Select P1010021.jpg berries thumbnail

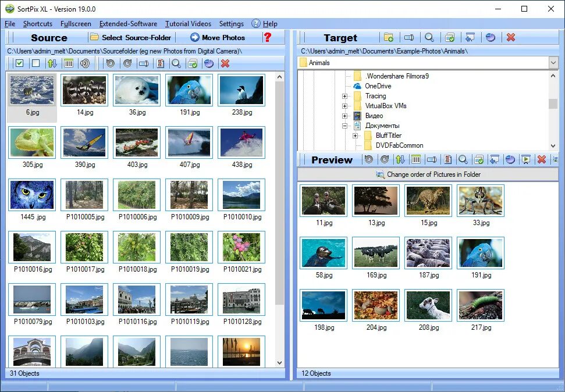pos(241,247)
